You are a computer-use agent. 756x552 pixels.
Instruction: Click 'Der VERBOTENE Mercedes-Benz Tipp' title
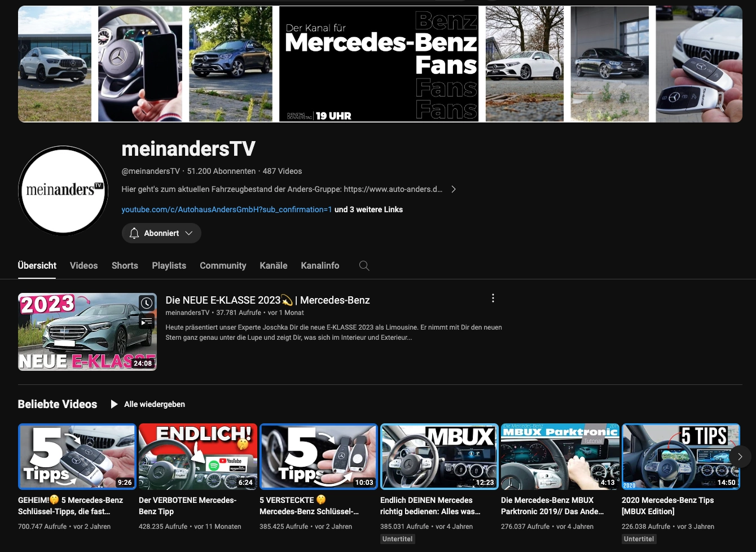point(188,506)
